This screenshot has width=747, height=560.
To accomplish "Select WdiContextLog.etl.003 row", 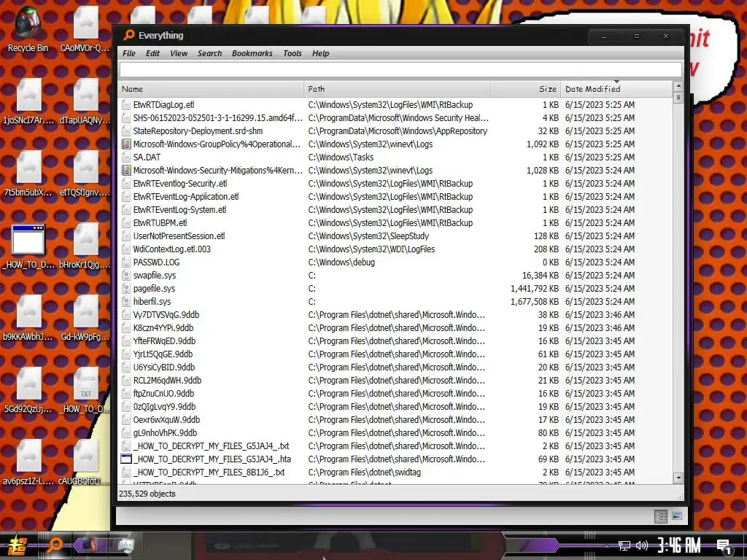I will click(x=395, y=249).
